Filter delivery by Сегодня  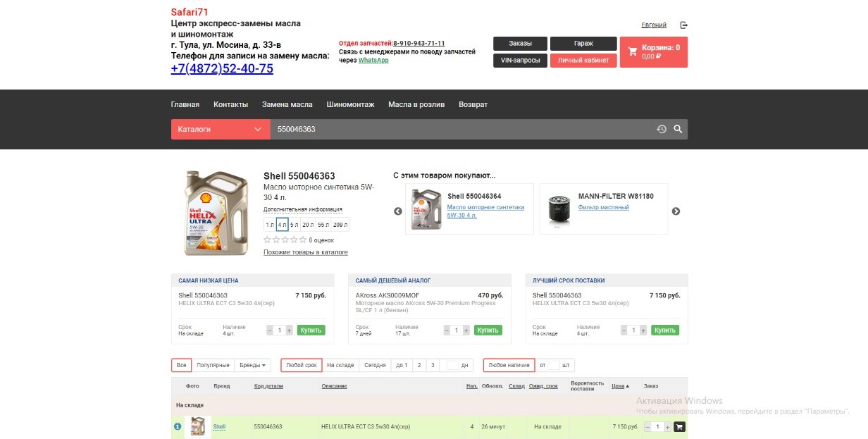coord(375,365)
